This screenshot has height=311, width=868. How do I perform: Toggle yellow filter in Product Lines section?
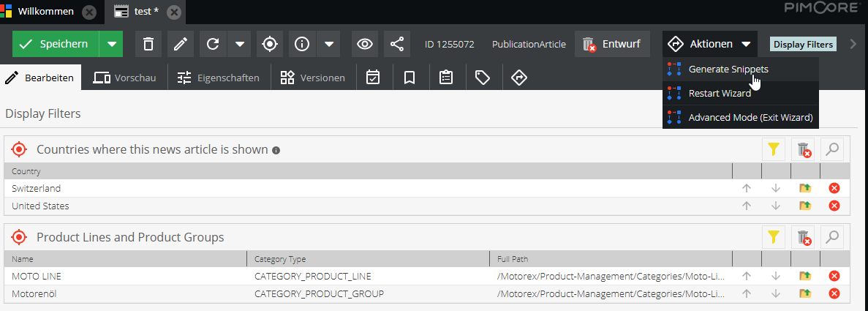[x=773, y=237]
